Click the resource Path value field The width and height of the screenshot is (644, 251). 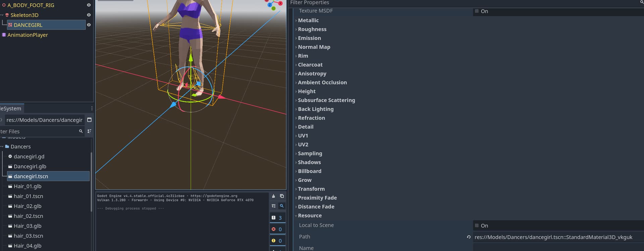coord(558,237)
